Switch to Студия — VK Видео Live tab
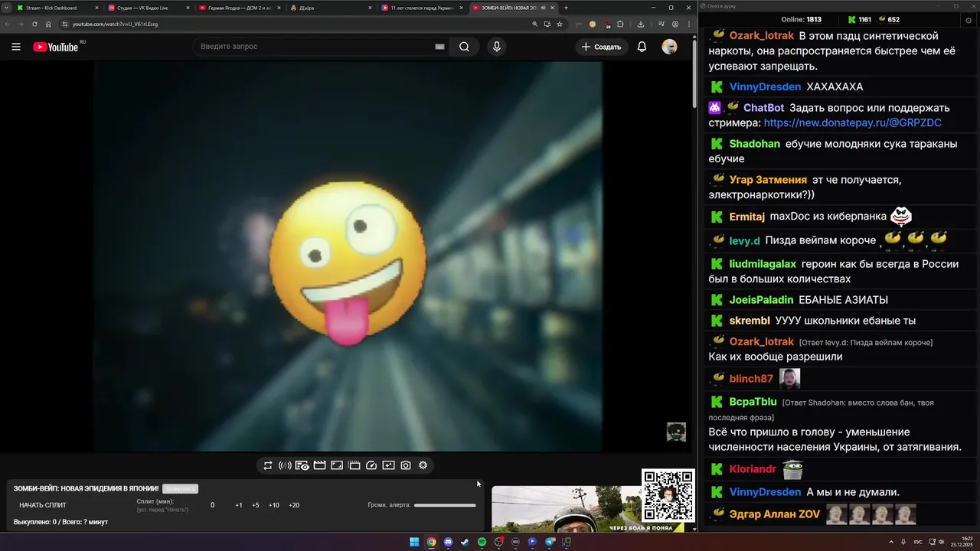The width and height of the screenshot is (980, 551). [x=149, y=8]
